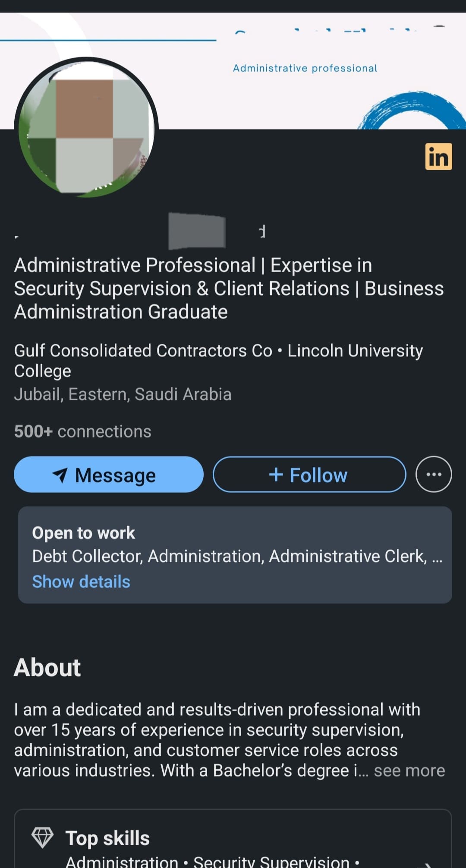The height and width of the screenshot is (868, 466).
Task: Click the diamond icon beside Top skills
Action: [x=42, y=837]
